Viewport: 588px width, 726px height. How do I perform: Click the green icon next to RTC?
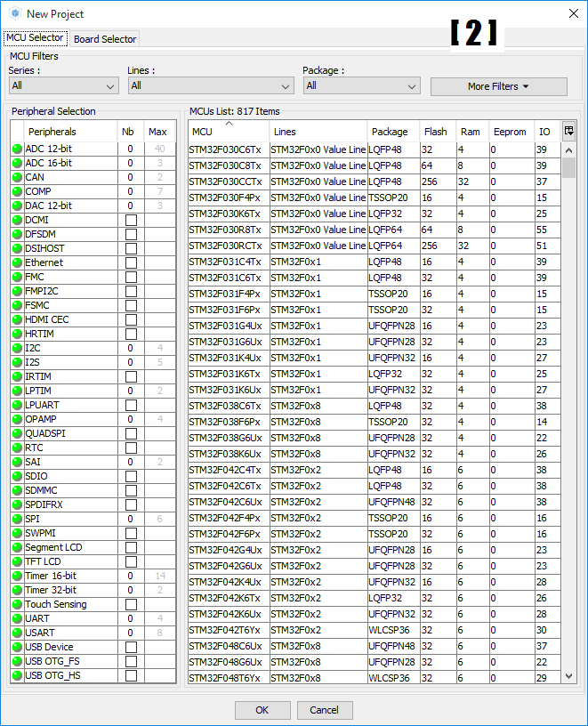click(x=17, y=448)
